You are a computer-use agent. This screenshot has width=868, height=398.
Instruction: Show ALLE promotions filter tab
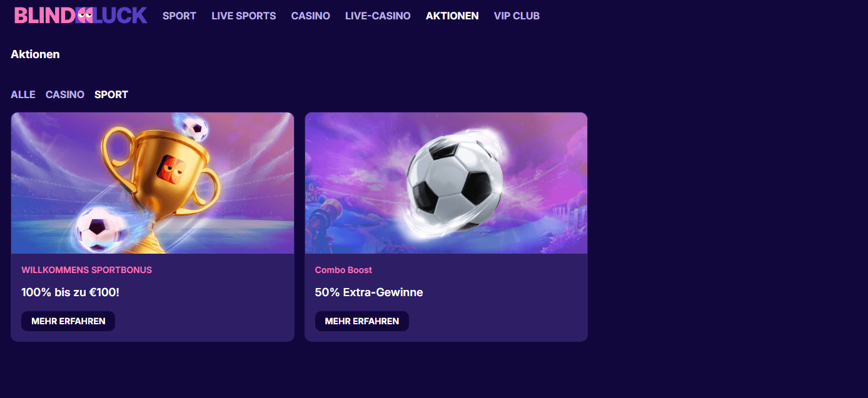tap(23, 94)
